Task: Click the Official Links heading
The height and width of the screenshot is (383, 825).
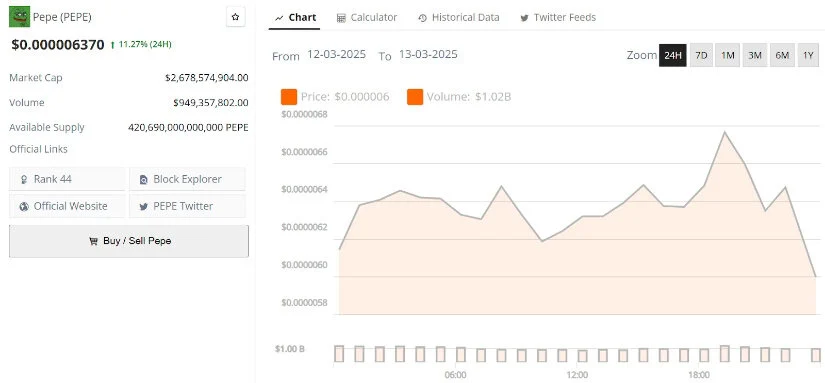Action: click(38, 149)
